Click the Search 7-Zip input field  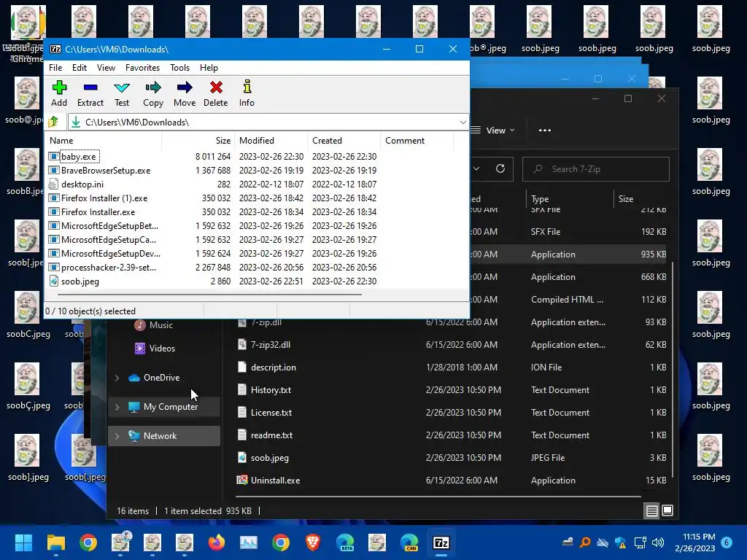596,169
